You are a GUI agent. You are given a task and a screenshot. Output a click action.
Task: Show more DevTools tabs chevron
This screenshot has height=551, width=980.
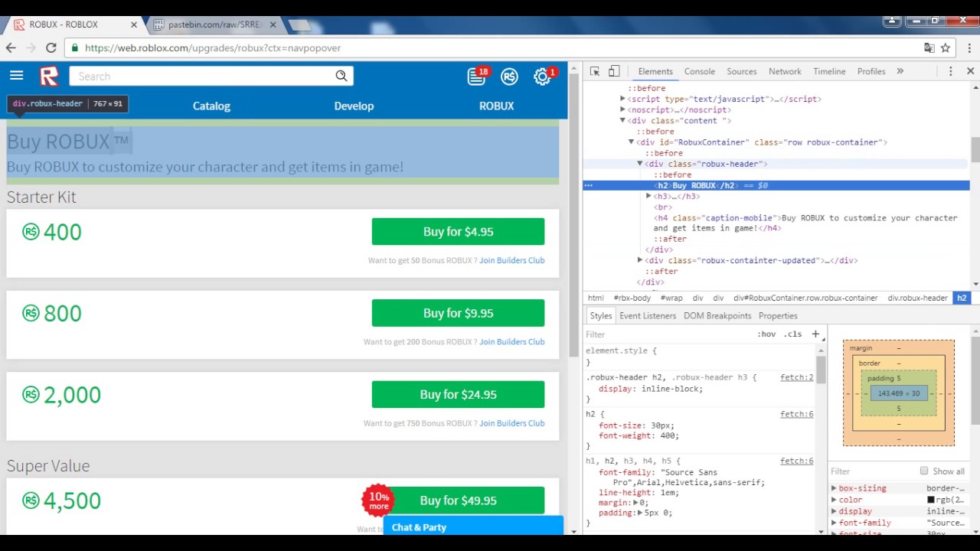pyautogui.click(x=900, y=71)
